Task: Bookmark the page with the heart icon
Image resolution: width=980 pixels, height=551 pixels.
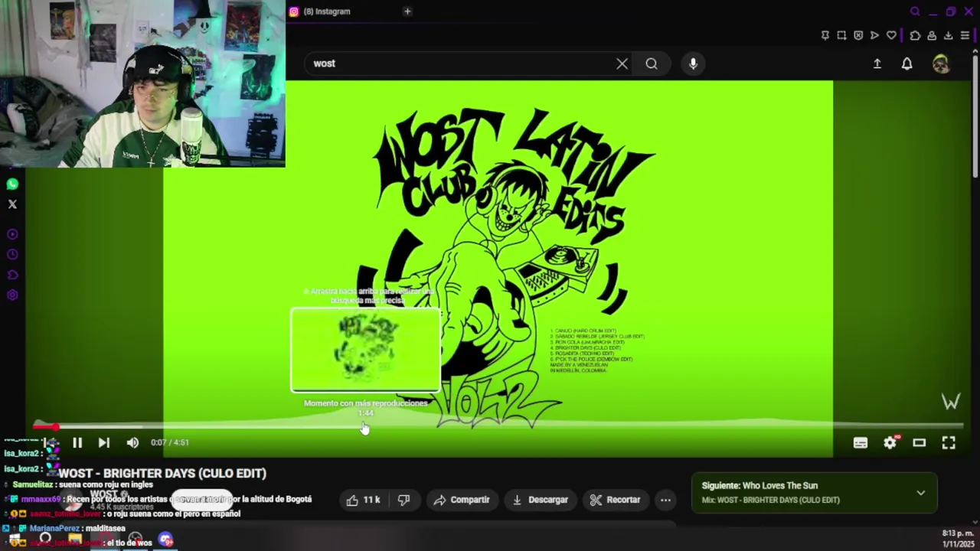Action: [x=891, y=35]
